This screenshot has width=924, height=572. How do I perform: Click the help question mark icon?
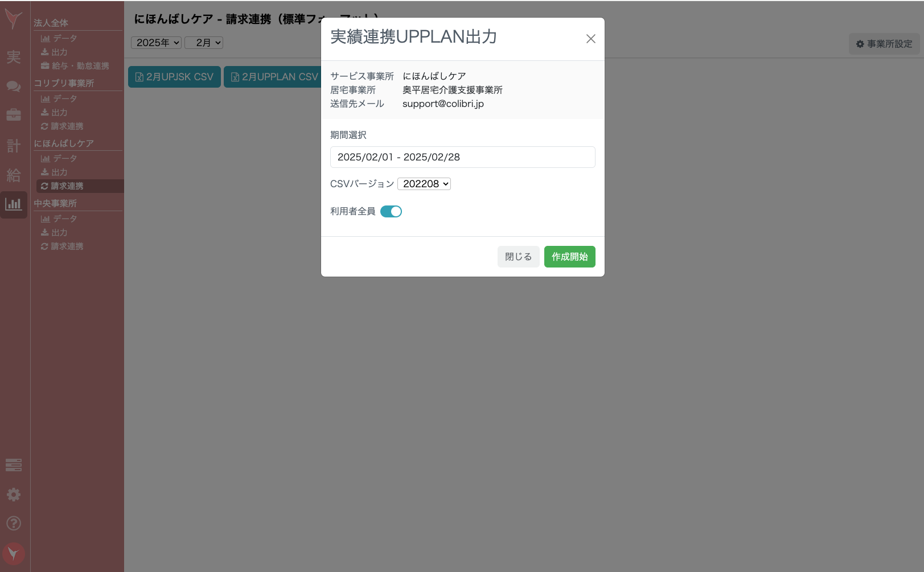14,523
